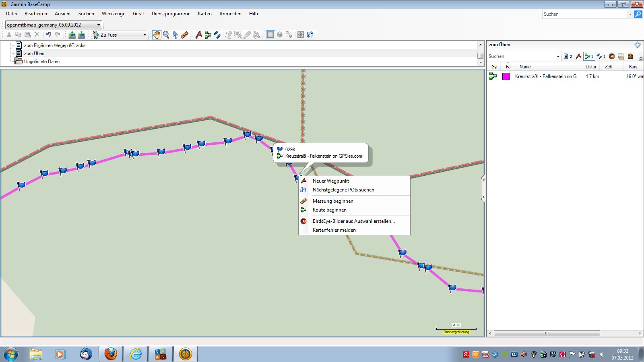This screenshot has width=644, height=362.
Task: Click horizontal scrollbar in right panel
Action: coord(547,333)
